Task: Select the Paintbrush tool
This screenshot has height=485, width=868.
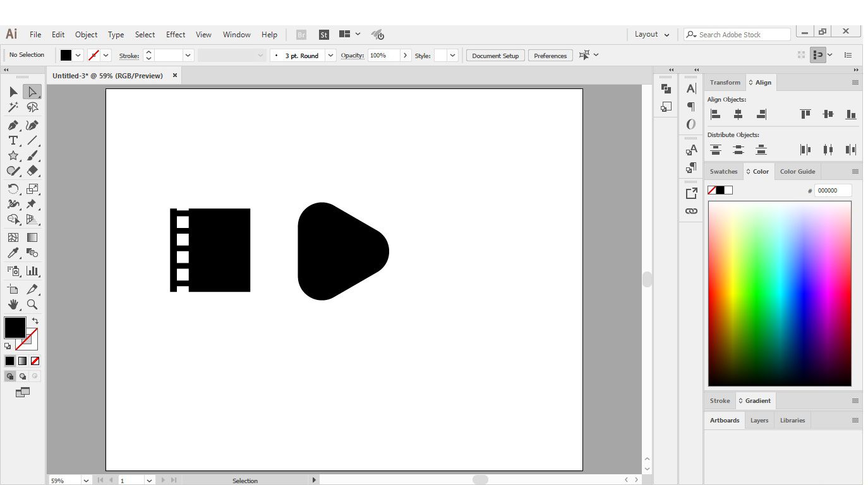Action: 32,155
